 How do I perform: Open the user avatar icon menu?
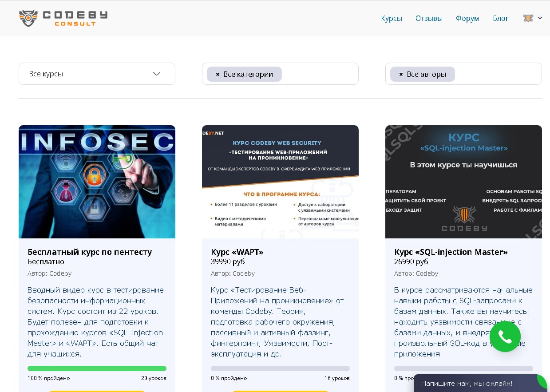pos(528,18)
